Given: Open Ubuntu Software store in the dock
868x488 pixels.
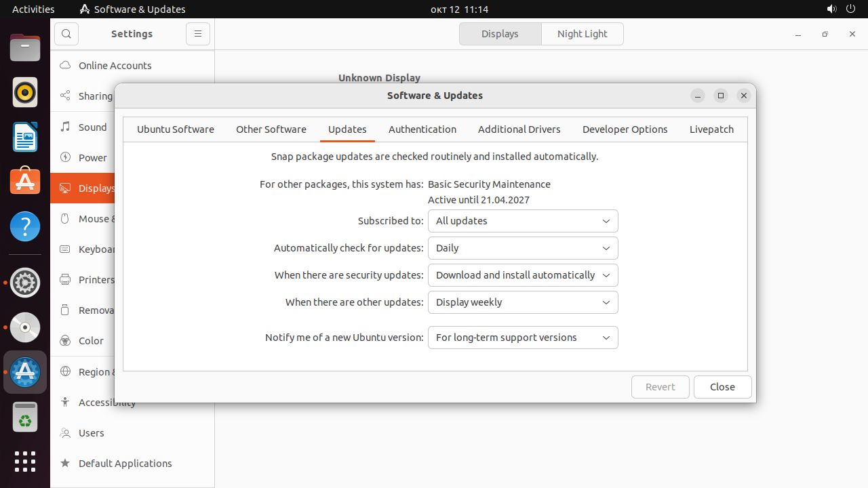Looking at the screenshot, I should pyautogui.click(x=25, y=182).
